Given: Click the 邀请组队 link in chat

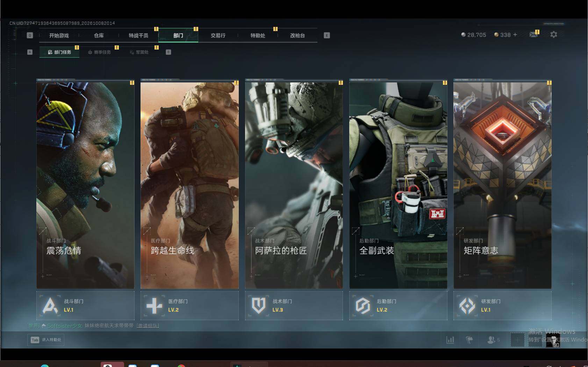Looking at the screenshot, I should pos(148,325).
